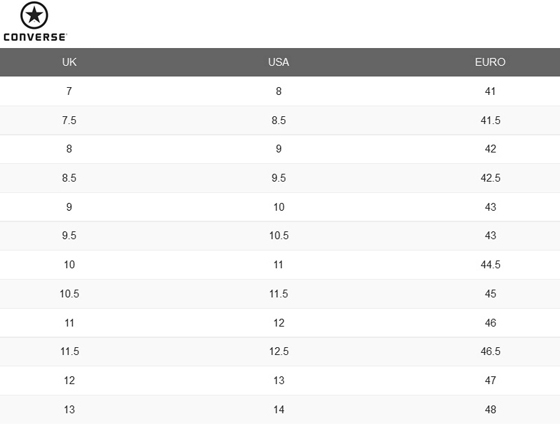
Task: Select EURO size 44.5 cell
Action: pyautogui.click(x=490, y=265)
